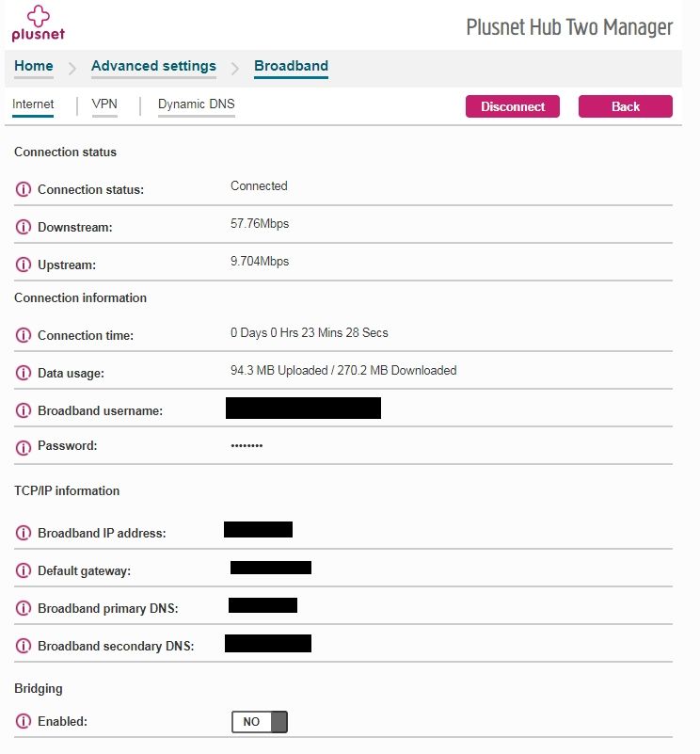Show info for Broadband IP address
The image size is (700, 754).
tap(24, 533)
